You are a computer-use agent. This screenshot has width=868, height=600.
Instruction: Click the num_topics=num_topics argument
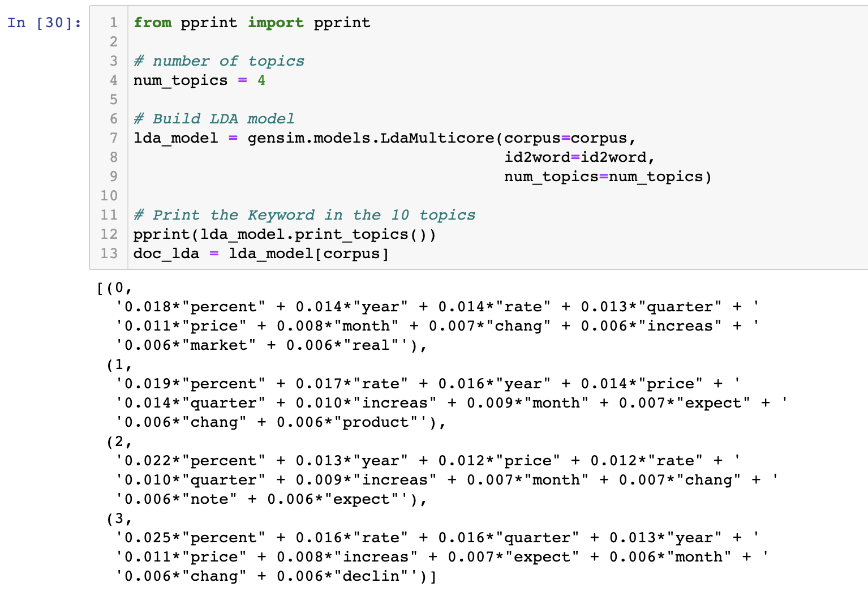(607, 177)
